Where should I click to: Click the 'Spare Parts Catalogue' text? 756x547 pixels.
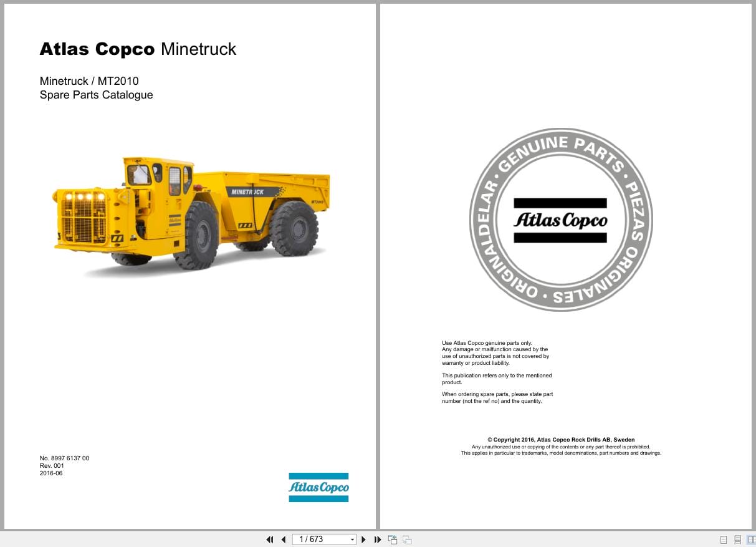click(96, 95)
